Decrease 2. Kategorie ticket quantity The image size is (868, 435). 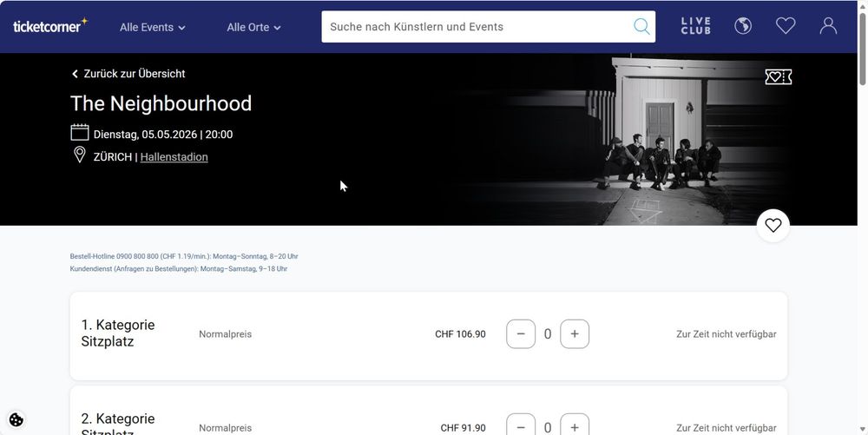pyautogui.click(x=521, y=427)
